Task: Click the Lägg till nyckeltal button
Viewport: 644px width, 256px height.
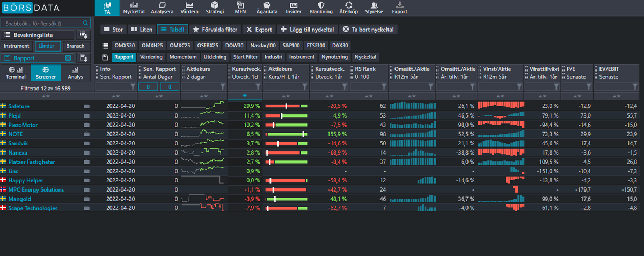Action: [x=308, y=30]
